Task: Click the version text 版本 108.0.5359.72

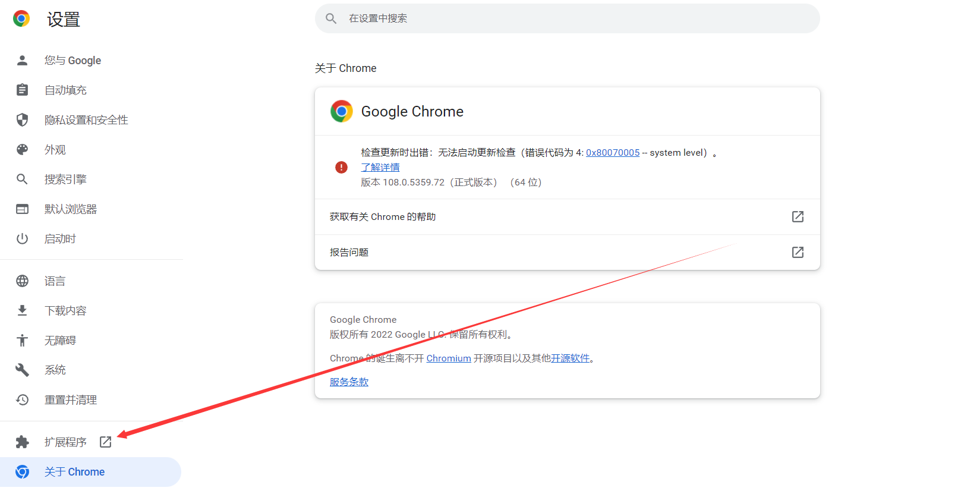Action: click(402, 183)
